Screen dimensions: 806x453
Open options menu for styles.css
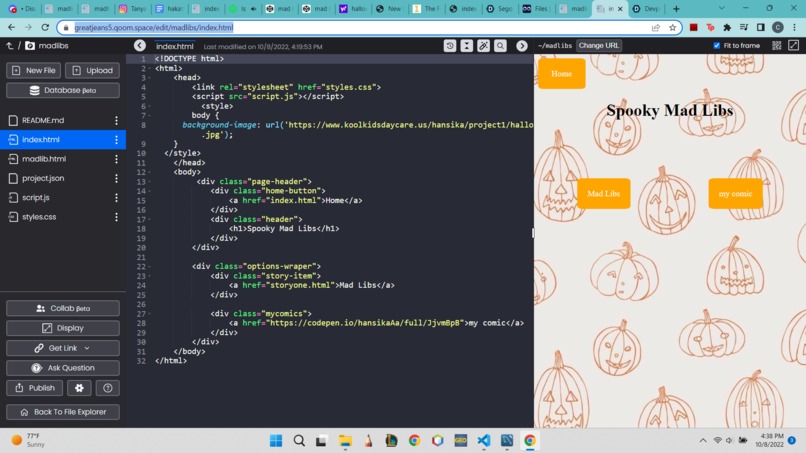[x=116, y=217]
